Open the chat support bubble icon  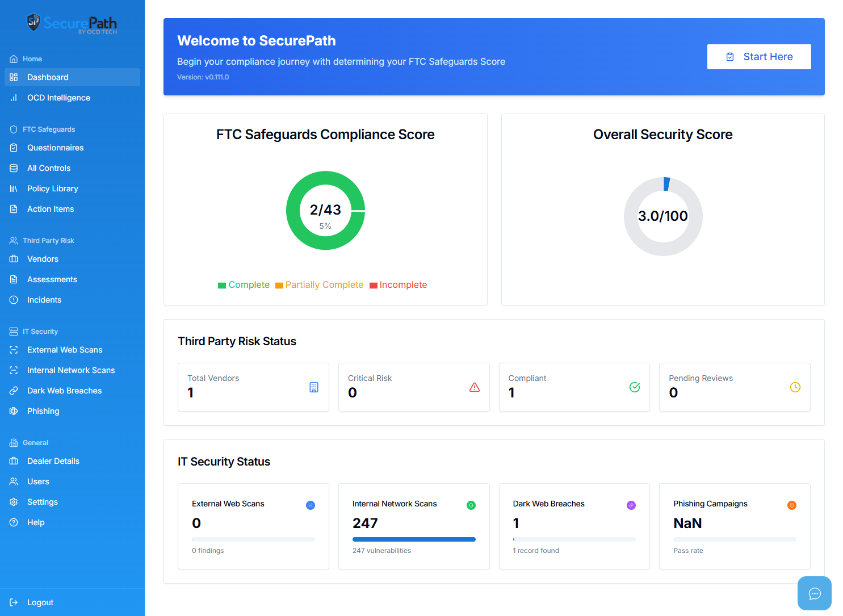pos(814,593)
